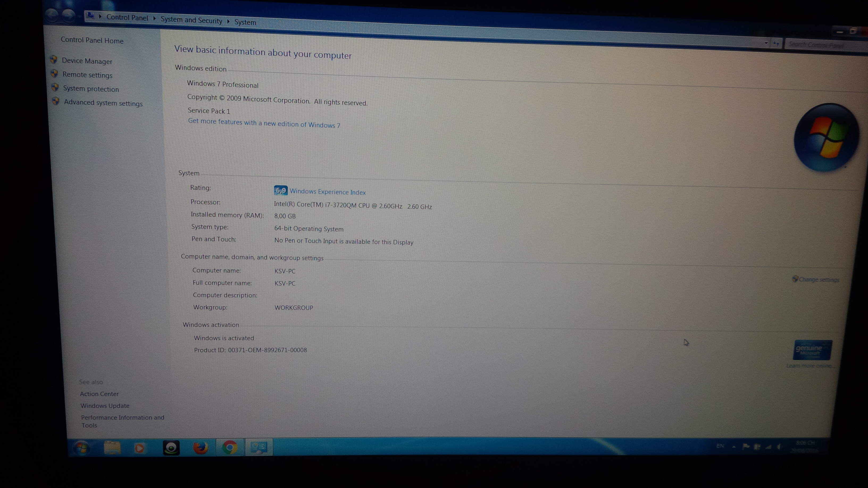The image size is (868, 488).
Task: Click the volume speaker tray icon
Action: pyautogui.click(x=779, y=447)
